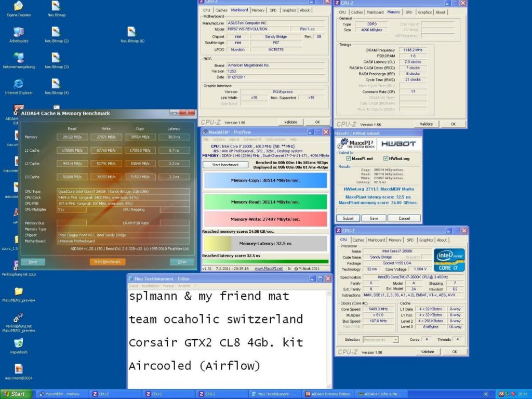Click Close button in AIDA64 window
532x399 pixels.
(182, 262)
